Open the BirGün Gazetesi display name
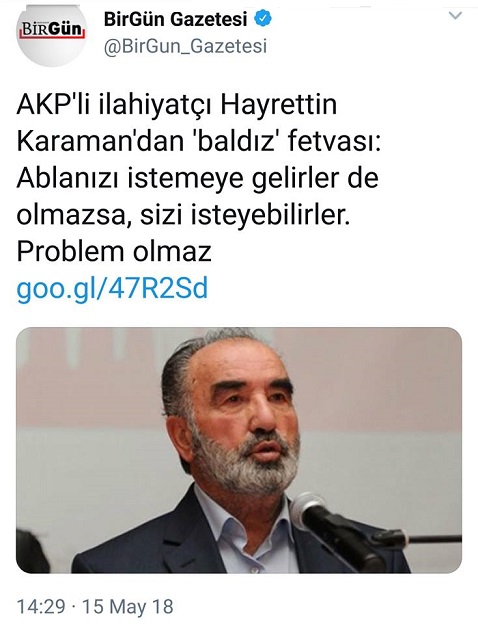Viewport: 478px width, 624px height. click(176, 19)
